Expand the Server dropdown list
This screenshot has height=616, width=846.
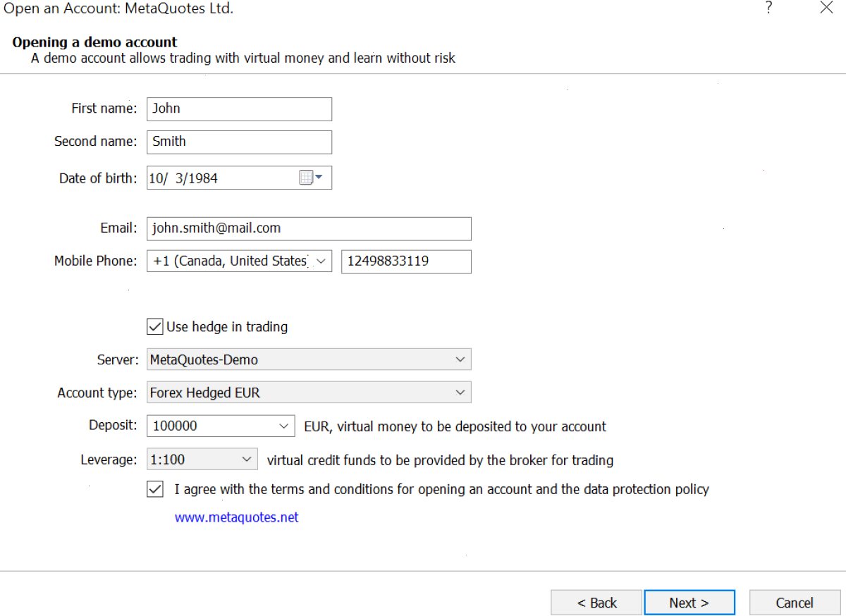coord(309,359)
